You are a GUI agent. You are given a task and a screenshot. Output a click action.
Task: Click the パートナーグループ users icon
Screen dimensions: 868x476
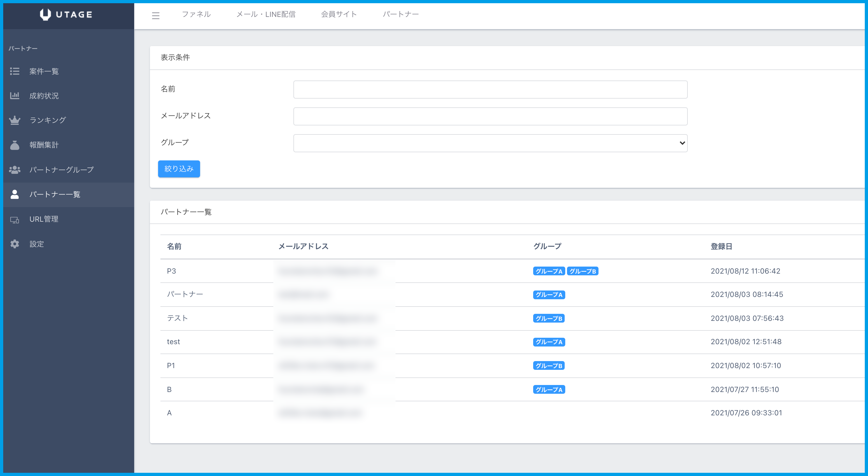pos(15,169)
